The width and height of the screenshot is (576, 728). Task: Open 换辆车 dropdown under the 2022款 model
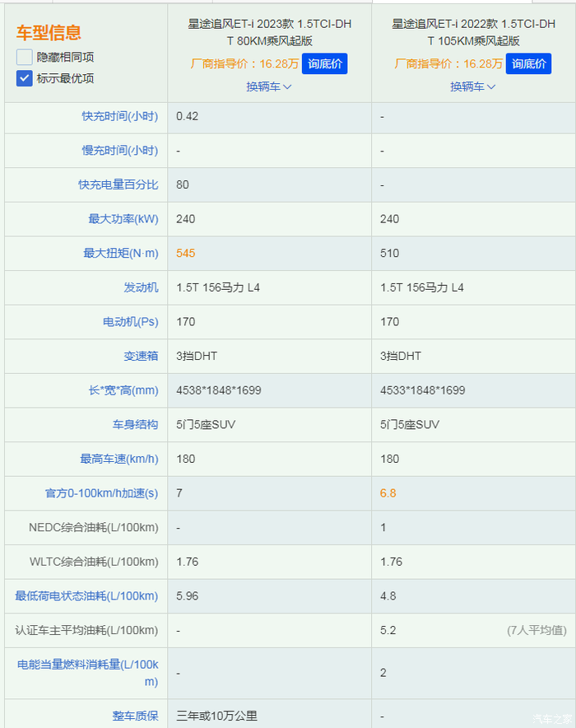[x=473, y=86]
